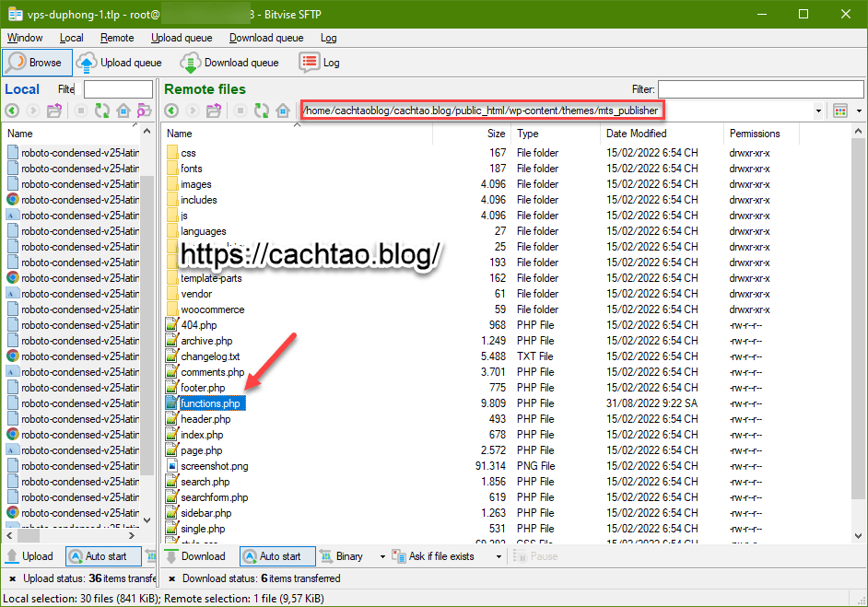Viewport: 868px width, 607px height.
Task: Go back in Remote files pane
Action: tap(171, 111)
